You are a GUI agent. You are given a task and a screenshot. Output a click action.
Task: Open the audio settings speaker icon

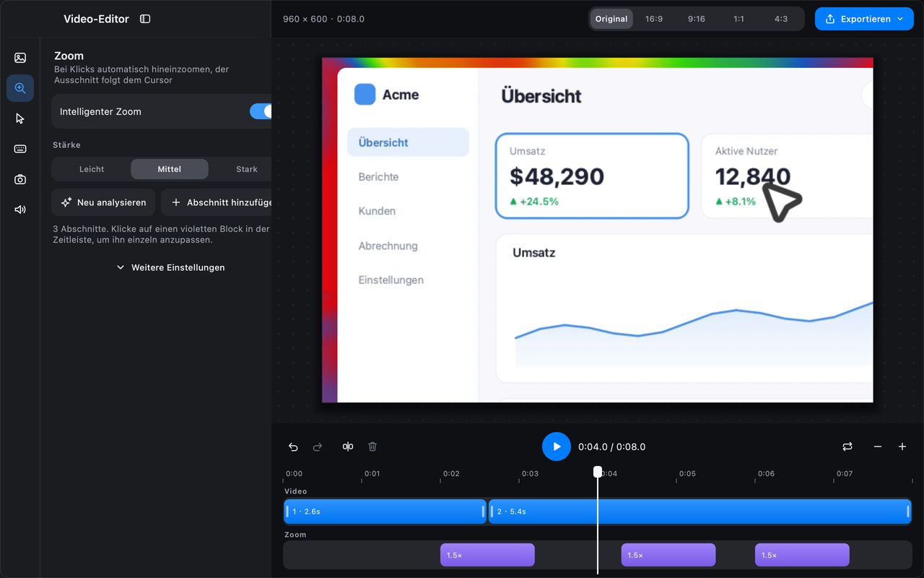click(20, 210)
